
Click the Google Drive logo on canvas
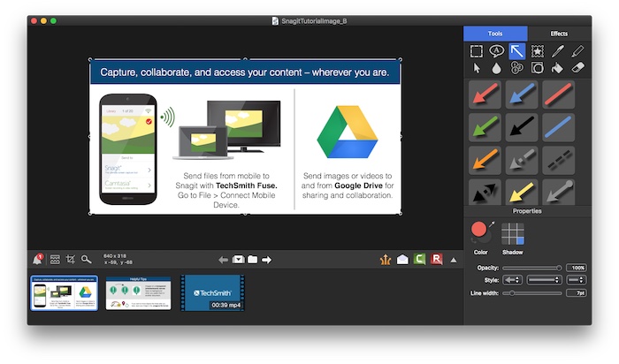pos(348,132)
